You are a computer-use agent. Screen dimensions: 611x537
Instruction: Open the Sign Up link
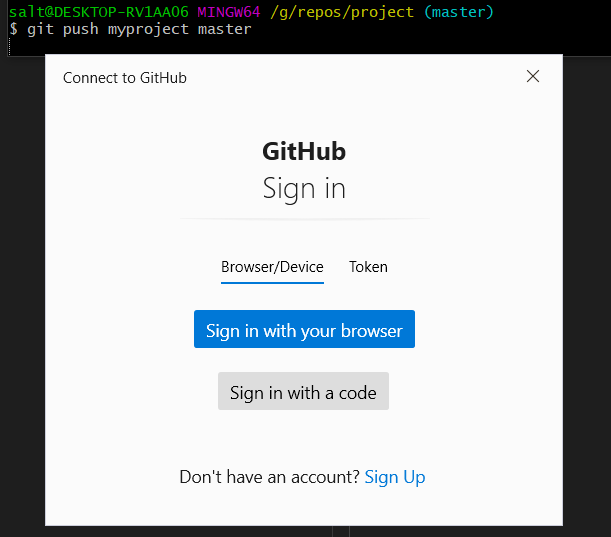395,477
